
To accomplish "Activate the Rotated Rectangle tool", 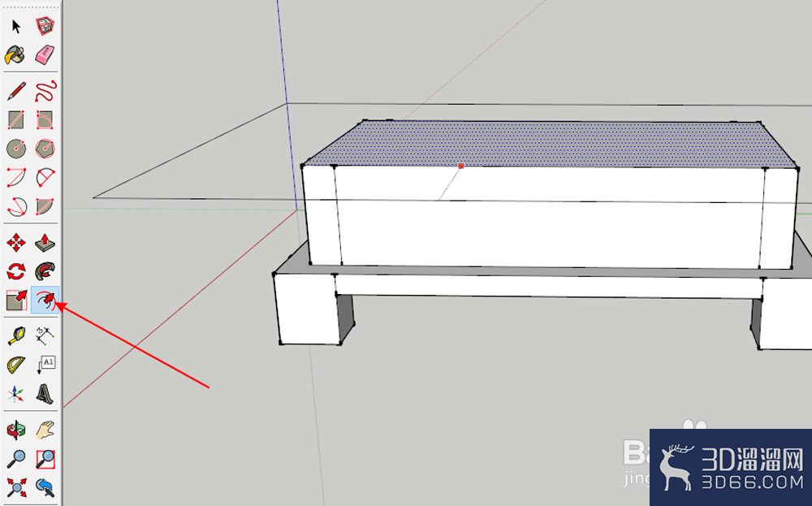I will 45,120.
